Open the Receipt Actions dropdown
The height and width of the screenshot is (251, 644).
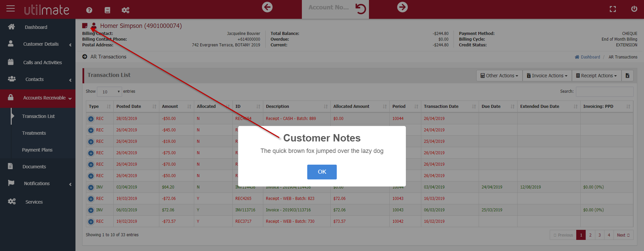596,76
